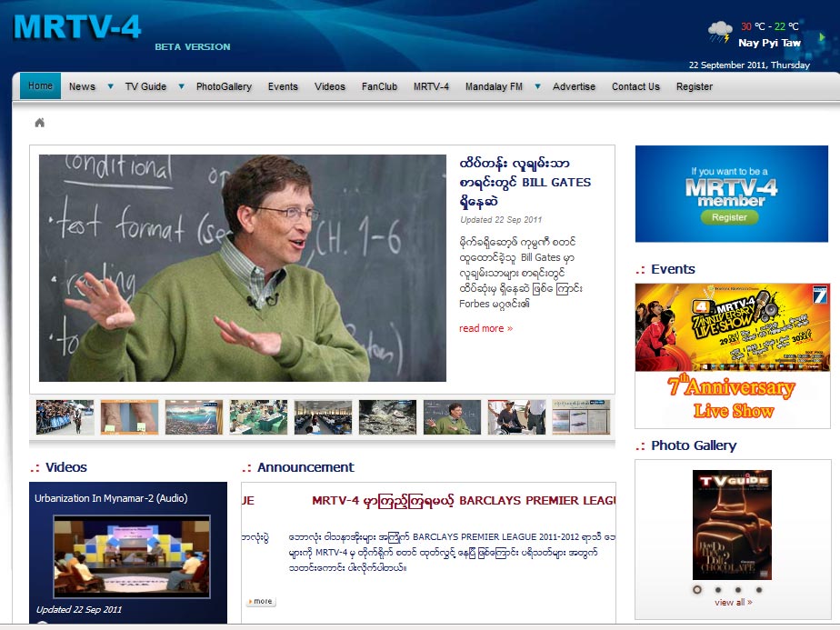Image resolution: width=840 pixels, height=630 pixels.
Task: Click the 'Nay Pyi Taw' city label
Action: point(769,43)
